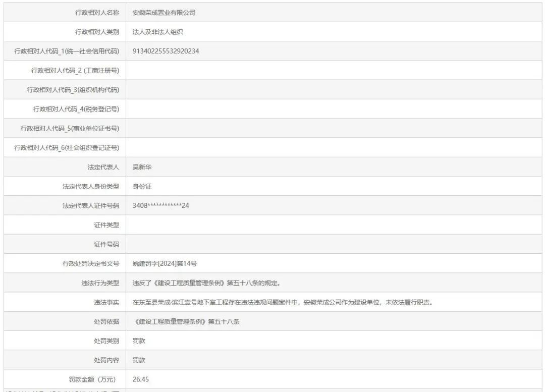Viewport: 545px width, 392px height.
Task: Select document number 皖建罚字[2024]第14号
Action: click(x=165, y=263)
